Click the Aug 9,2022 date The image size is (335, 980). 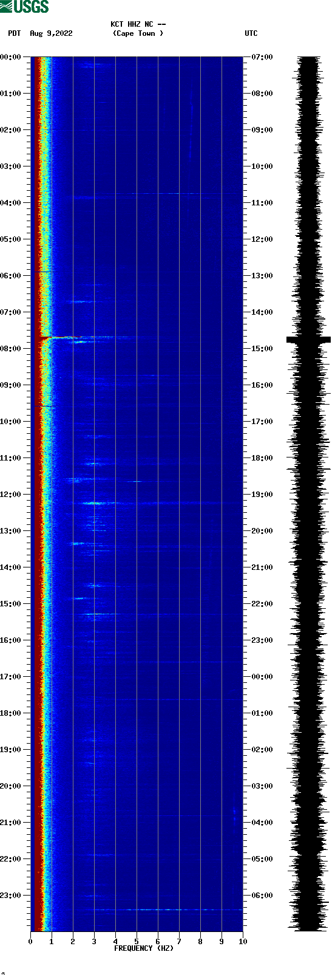click(x=51, y=33)
